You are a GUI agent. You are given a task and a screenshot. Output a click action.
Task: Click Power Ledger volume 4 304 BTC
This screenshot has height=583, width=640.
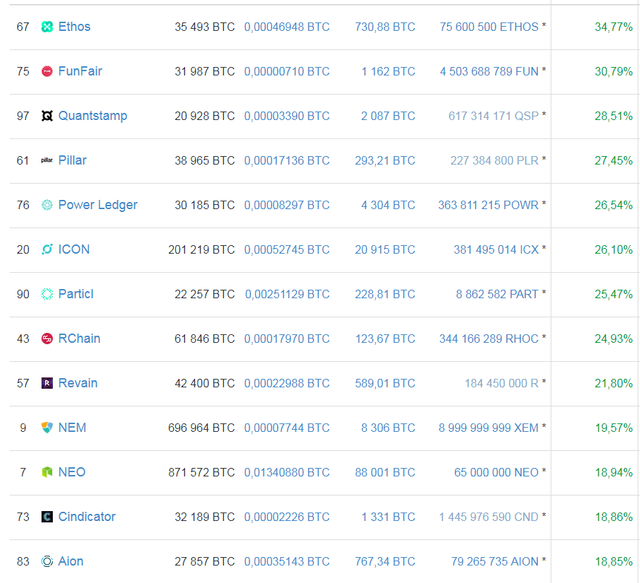[388, 205]
